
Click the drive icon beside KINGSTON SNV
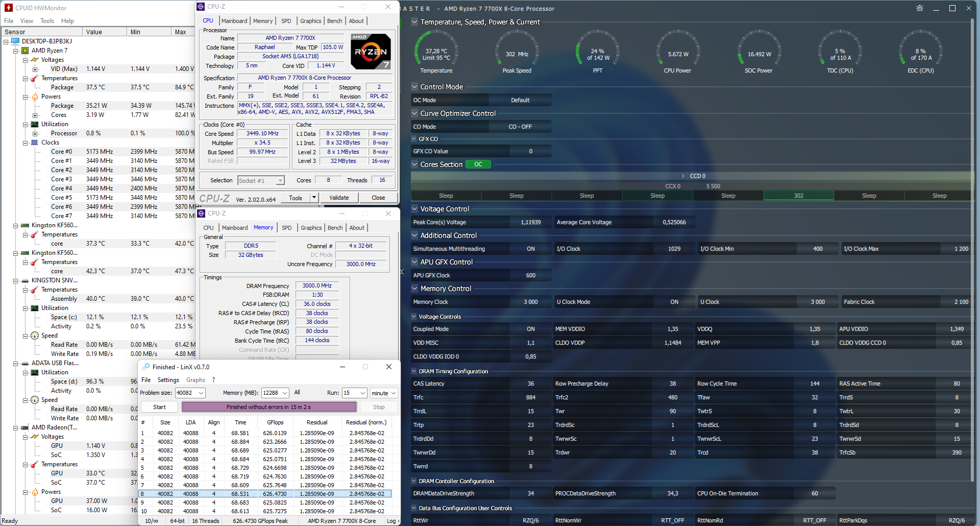point(25,280)
